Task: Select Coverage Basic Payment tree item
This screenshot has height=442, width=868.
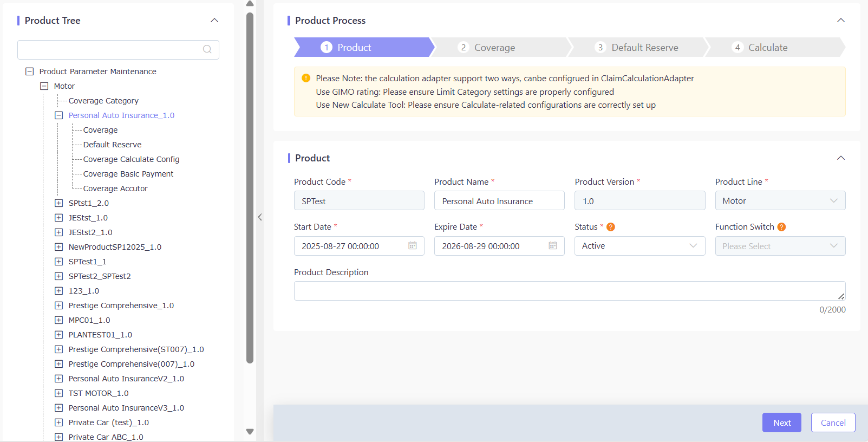Action: coord(128,174)
